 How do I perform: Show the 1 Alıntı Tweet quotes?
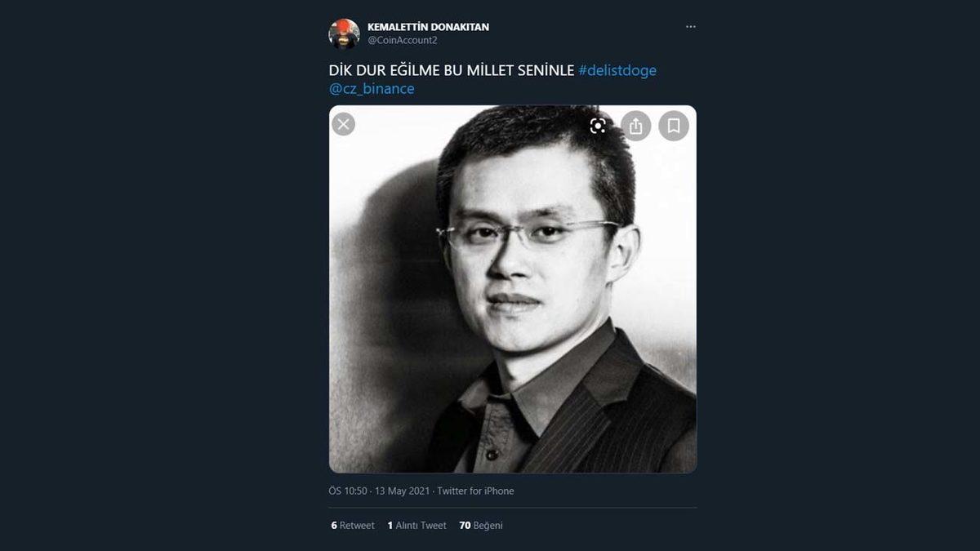416,526
